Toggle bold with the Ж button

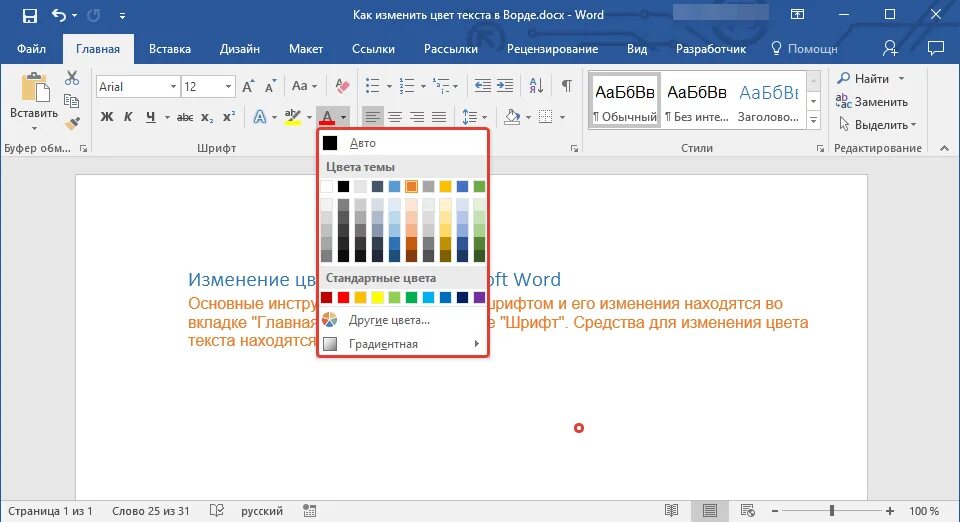tap(107, 117)
